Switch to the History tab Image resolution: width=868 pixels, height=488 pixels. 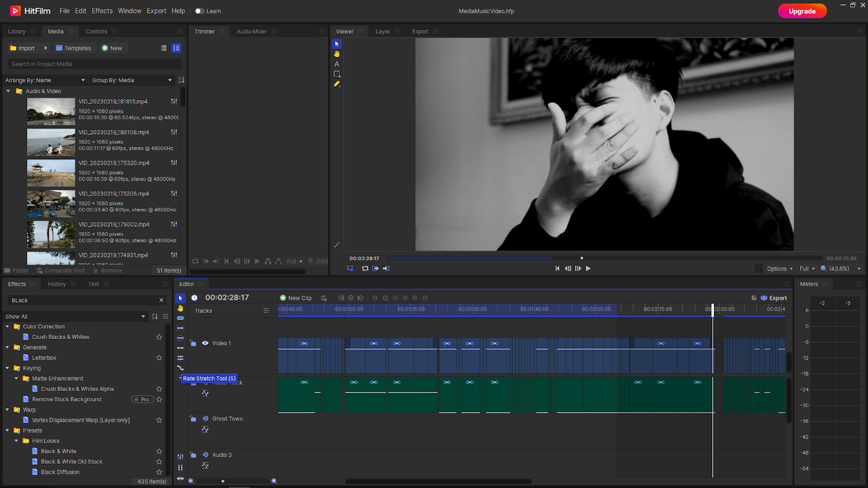point(56,284)
